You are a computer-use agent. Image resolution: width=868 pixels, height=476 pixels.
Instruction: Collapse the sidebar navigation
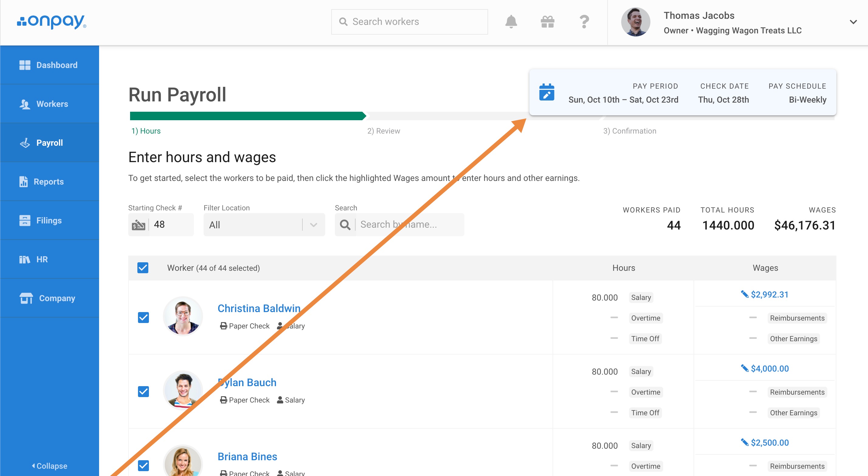50,466
